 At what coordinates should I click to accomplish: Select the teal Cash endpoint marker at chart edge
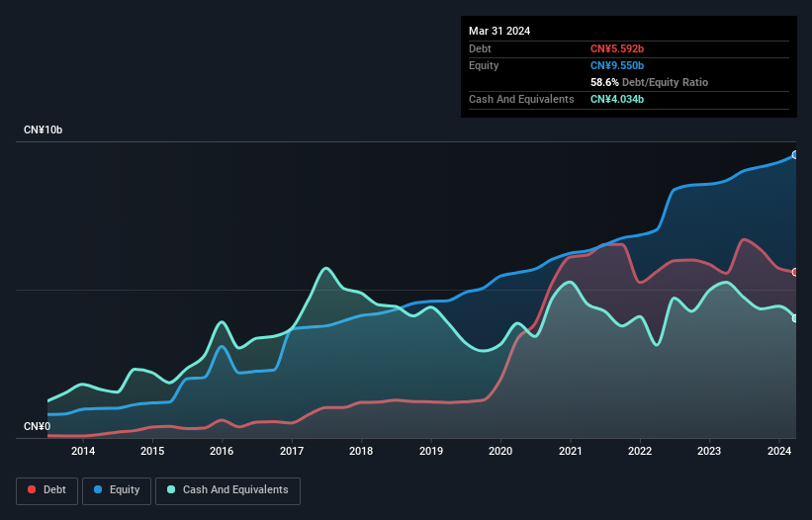point(795,318)
